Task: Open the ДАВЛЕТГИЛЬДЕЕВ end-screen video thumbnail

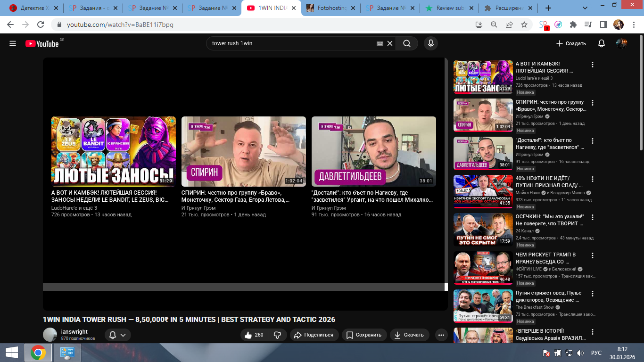Action: point(373,151)
